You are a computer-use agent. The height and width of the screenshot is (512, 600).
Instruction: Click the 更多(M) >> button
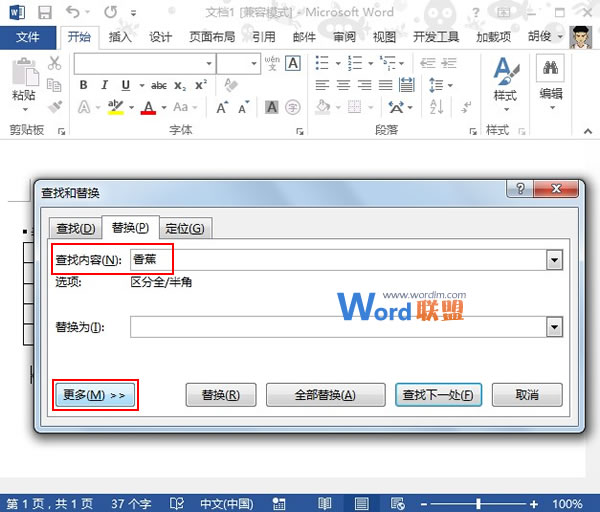click(95, 395)
